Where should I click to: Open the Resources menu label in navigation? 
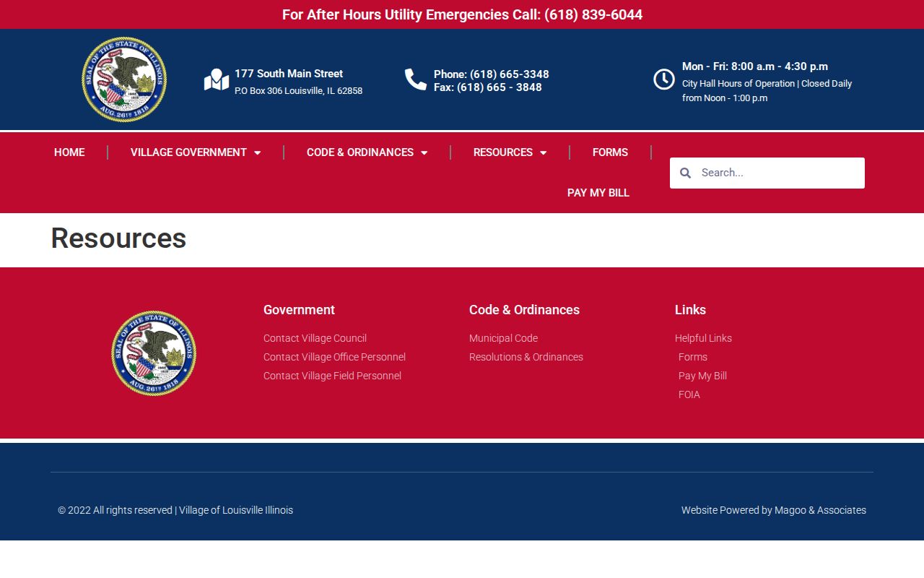(x=503, y=152)
